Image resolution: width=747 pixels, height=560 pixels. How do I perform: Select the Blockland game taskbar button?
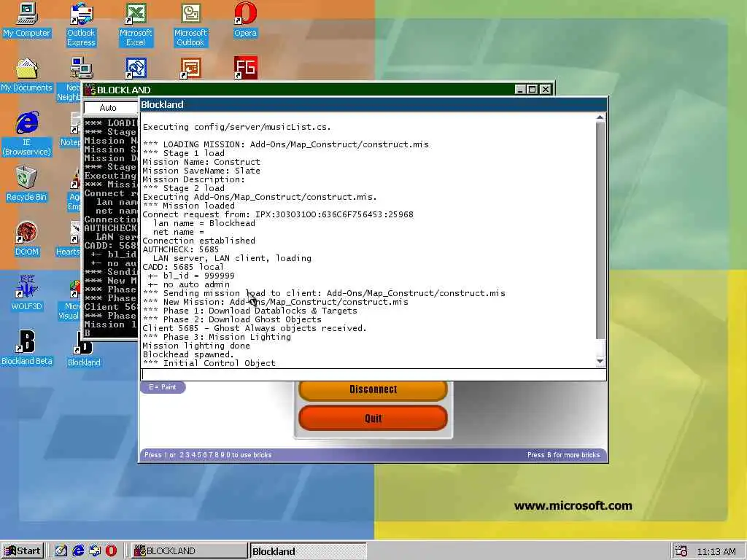[x=307, y=551]
